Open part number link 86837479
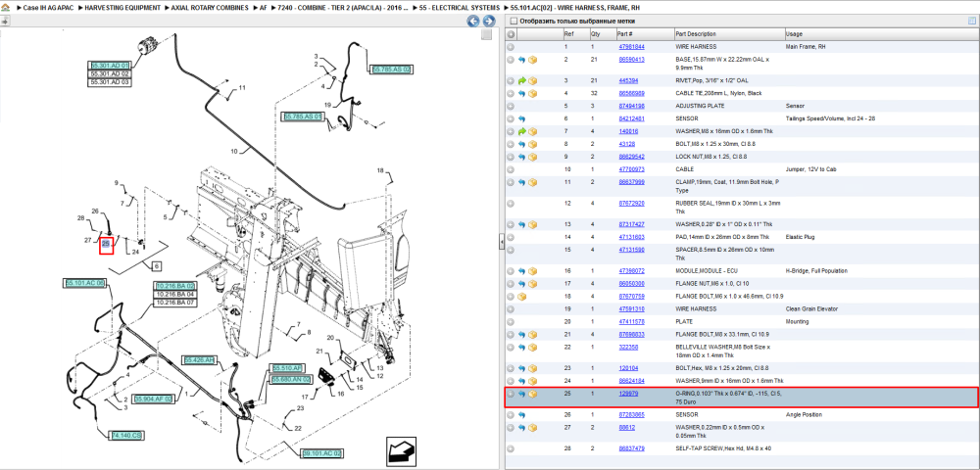 631,448
